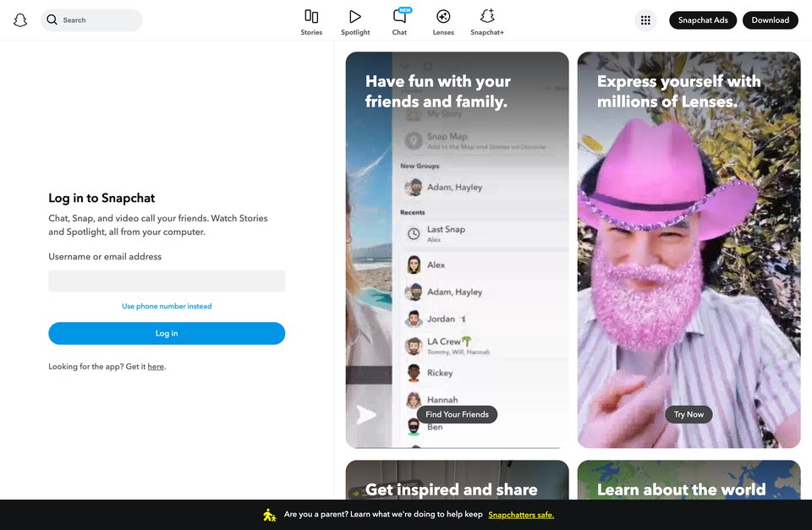
Task: Click the white send arrow icon
Action: (x=366, y=414)
